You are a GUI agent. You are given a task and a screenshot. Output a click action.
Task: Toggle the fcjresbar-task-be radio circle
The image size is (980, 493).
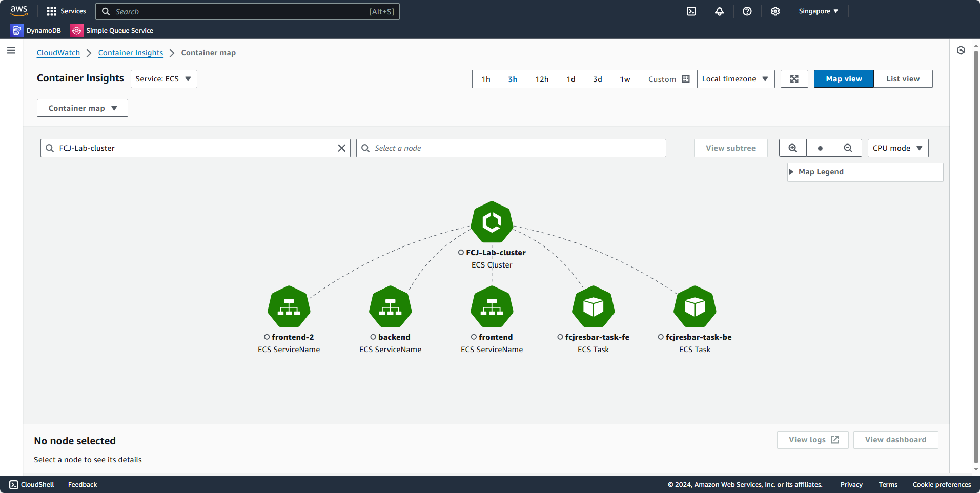pos(661,337)
